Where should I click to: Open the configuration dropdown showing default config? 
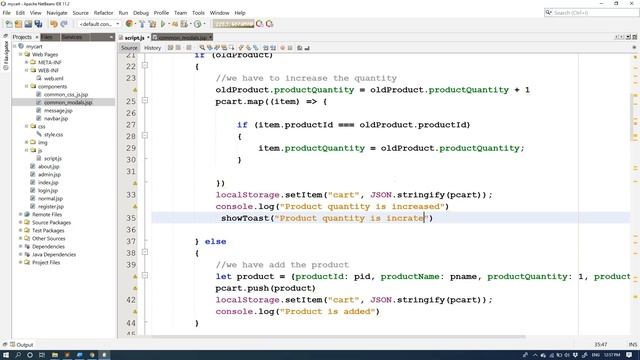[x=99, y=24]
